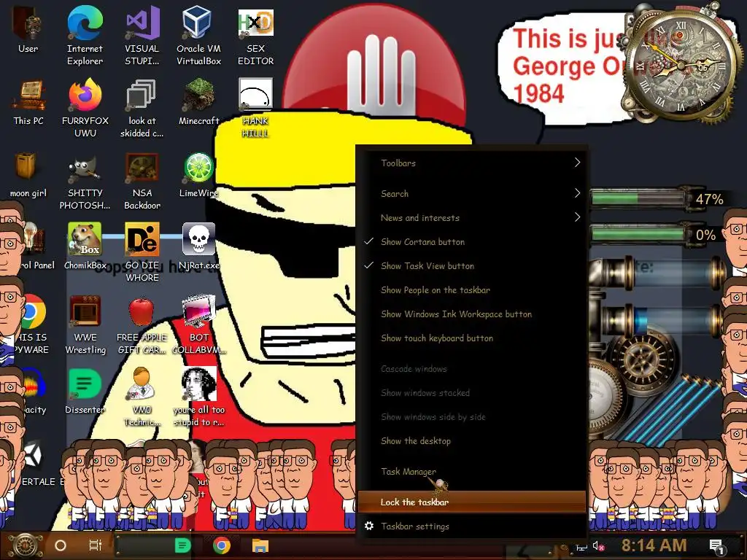
Task: Click the muted volume tray icon
Action: click(x=598, y=546)
